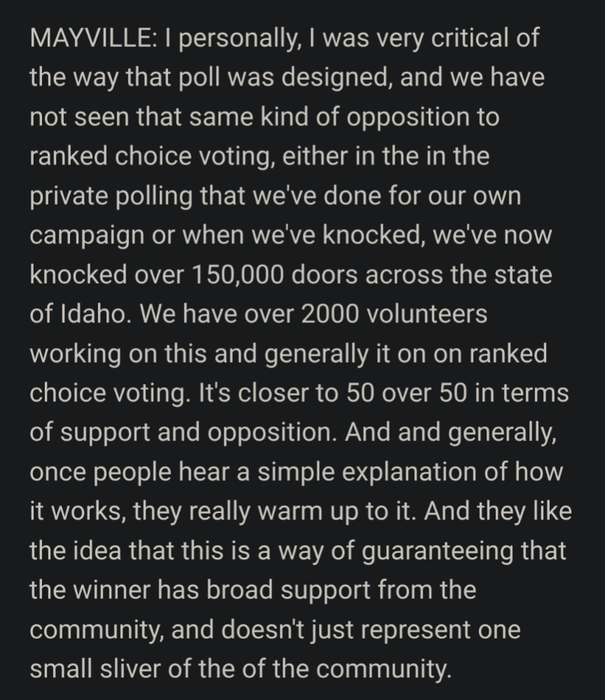This screenshot has width=605, height=700.
Task: Click the word private before polling
Action: click(69, 197)
